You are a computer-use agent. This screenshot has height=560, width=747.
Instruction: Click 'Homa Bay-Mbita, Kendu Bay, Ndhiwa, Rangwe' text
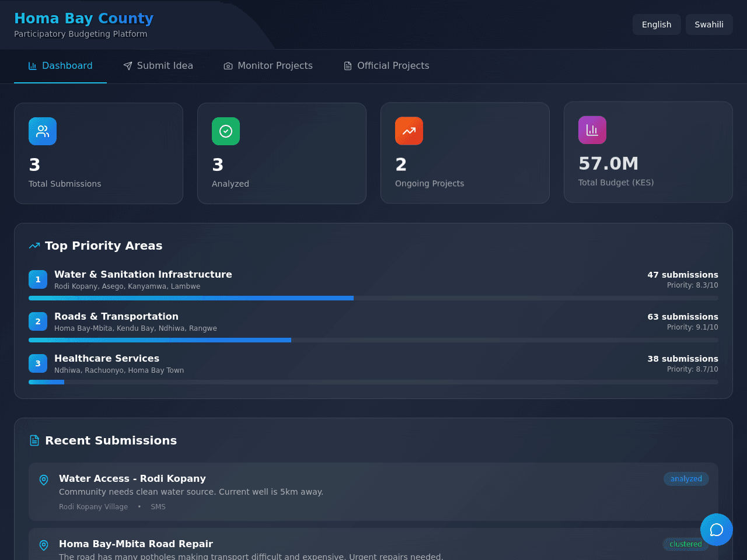coord(135,328)
